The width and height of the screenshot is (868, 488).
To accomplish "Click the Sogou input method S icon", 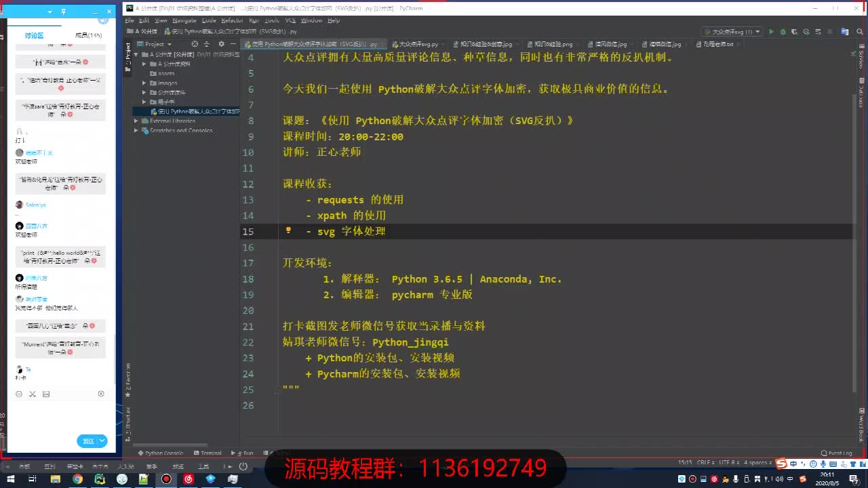I will click(x=781, y=464).
